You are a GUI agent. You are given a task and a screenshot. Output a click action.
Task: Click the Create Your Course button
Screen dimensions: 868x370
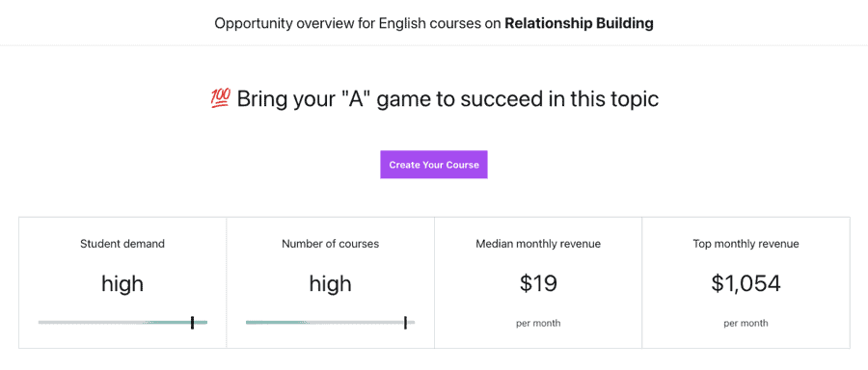tap(433, 164)
